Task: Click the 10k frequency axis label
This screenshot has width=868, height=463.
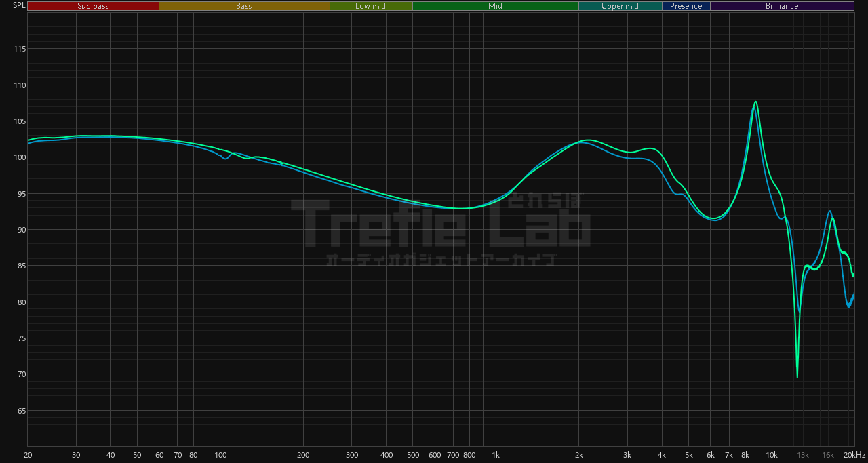Action: click(x=772, y=454)
